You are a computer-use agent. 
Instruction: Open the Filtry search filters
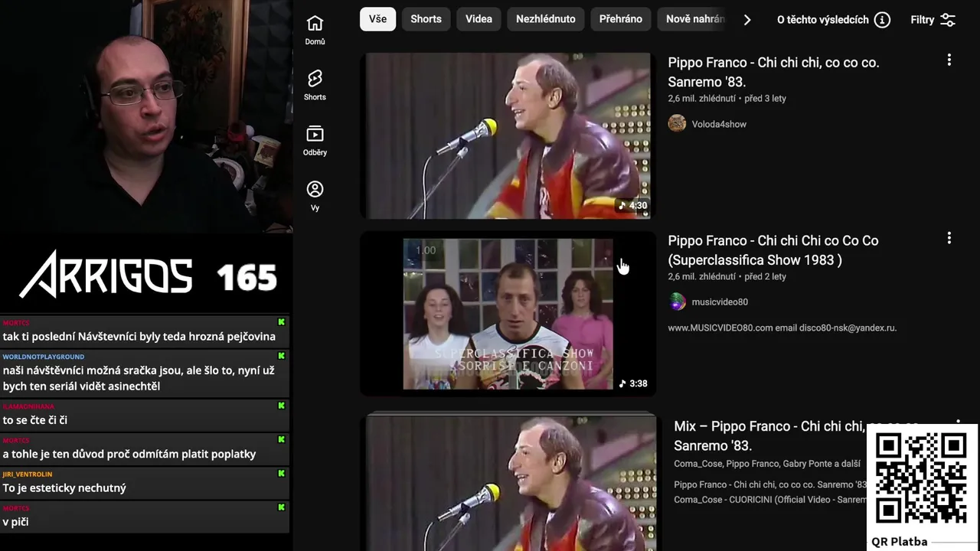click(933, 20)
